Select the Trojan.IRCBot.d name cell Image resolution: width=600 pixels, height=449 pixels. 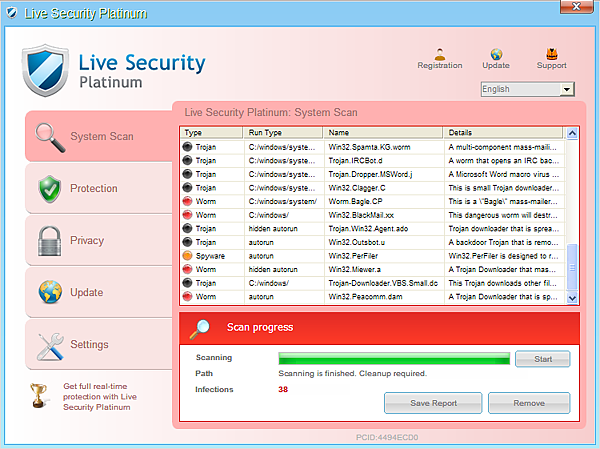383,160
